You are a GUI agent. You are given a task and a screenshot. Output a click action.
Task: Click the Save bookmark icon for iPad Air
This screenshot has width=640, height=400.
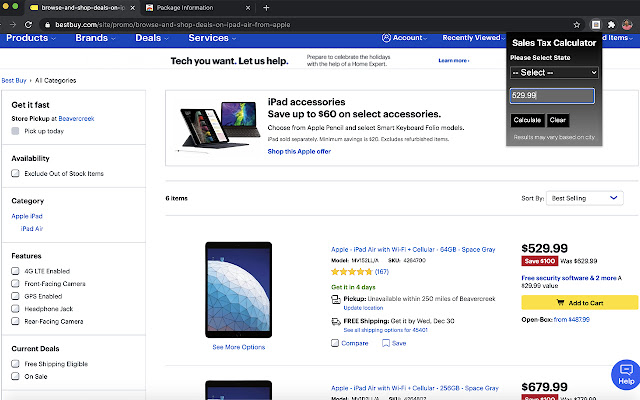click(393, 343)
